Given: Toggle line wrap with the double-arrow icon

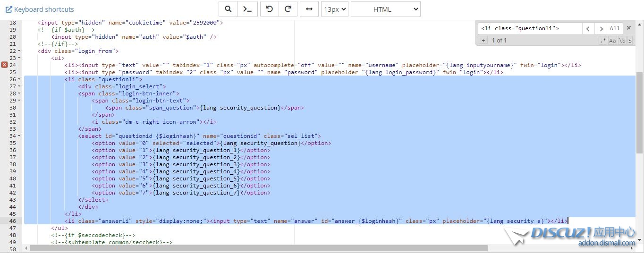Looking at the screenshot, I should tap(309, 9).
